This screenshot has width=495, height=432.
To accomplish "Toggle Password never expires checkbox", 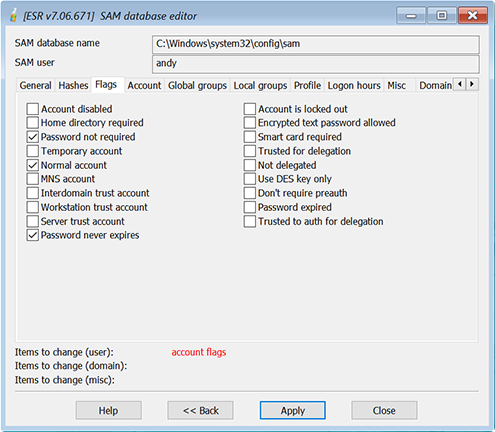I will (33, 235).
